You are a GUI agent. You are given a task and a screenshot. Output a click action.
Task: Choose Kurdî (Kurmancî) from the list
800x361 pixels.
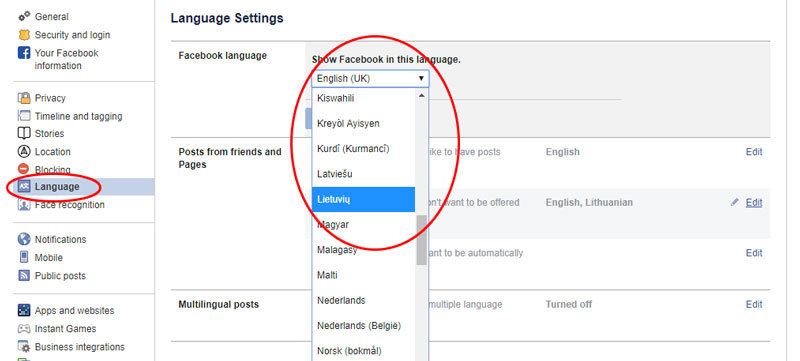coord(363,149)
